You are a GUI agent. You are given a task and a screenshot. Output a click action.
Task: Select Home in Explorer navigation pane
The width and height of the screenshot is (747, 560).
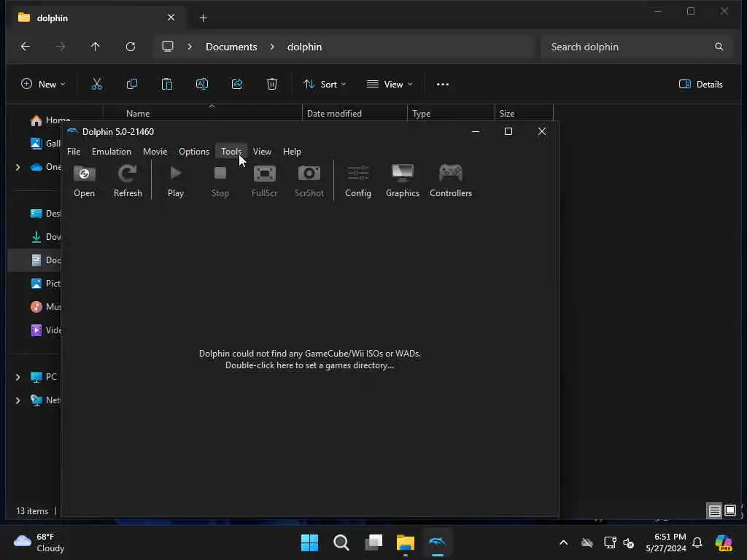(x=50, y=120)
